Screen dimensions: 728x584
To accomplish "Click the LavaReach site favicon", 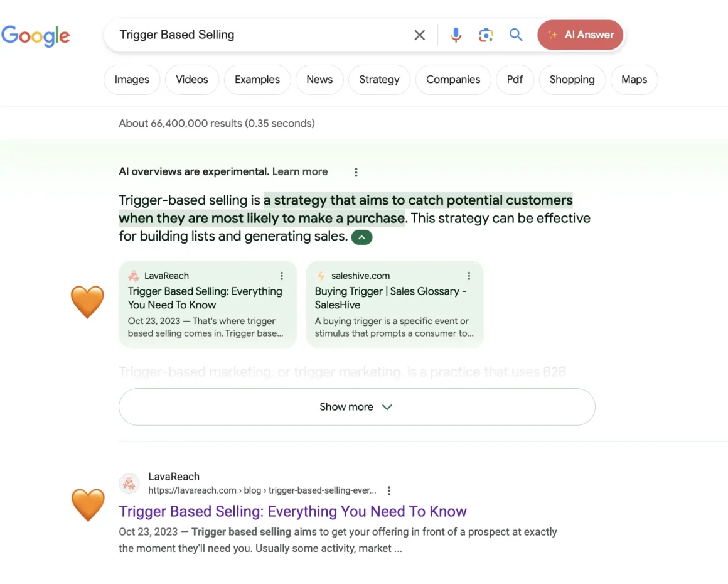I will point(129,483).
